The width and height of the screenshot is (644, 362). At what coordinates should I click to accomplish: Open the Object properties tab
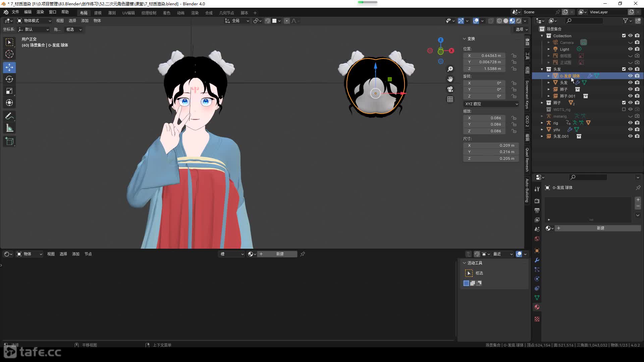537,251
